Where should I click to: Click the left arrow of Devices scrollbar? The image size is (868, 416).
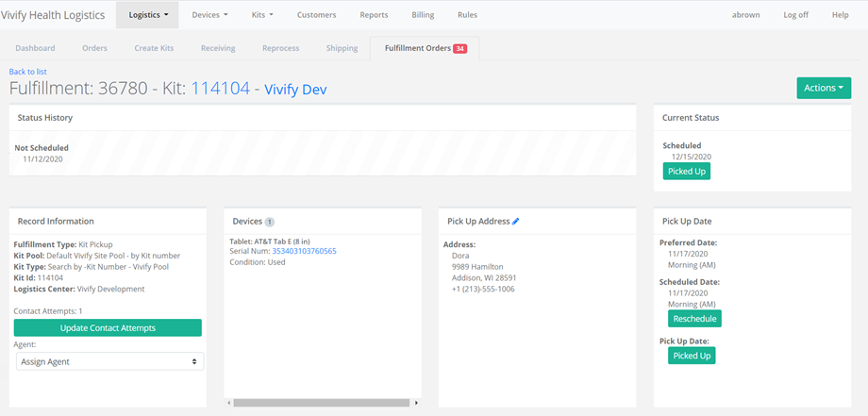pyautogui.click(x=228, y=403)
